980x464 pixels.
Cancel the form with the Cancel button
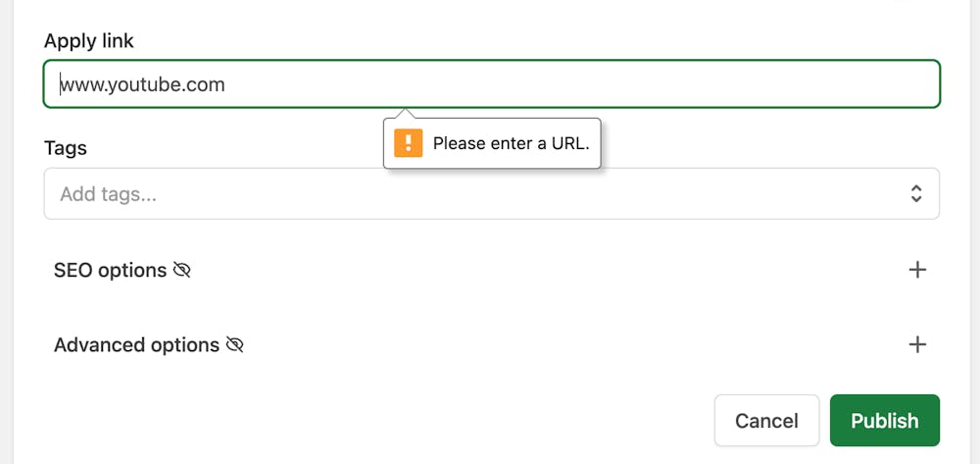[x=766, y=421]
